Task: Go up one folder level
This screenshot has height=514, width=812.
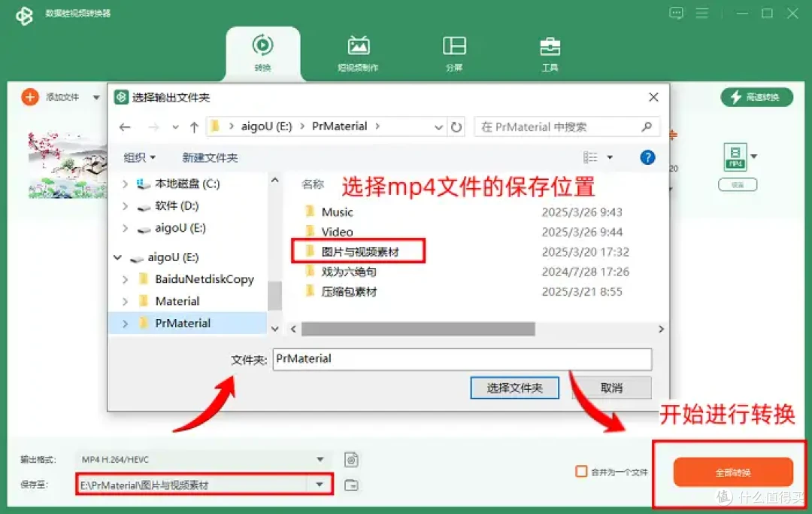Action: coord(194,127)
